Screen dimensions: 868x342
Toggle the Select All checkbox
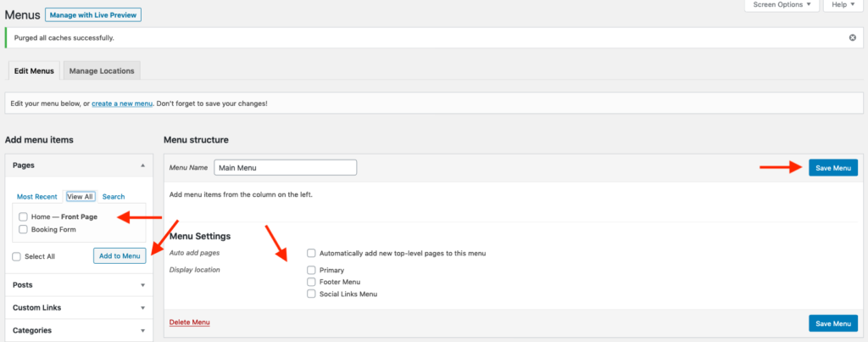click(x=17, y=256)
